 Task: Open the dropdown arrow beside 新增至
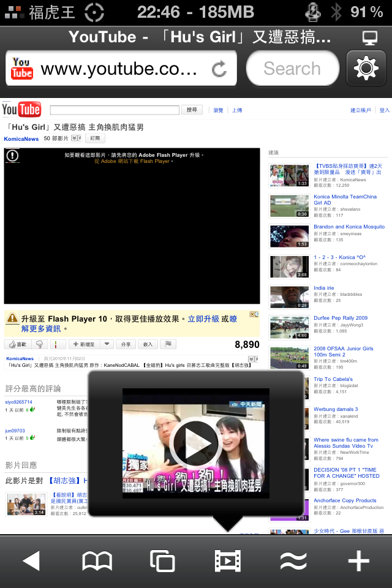click(107, 344)
